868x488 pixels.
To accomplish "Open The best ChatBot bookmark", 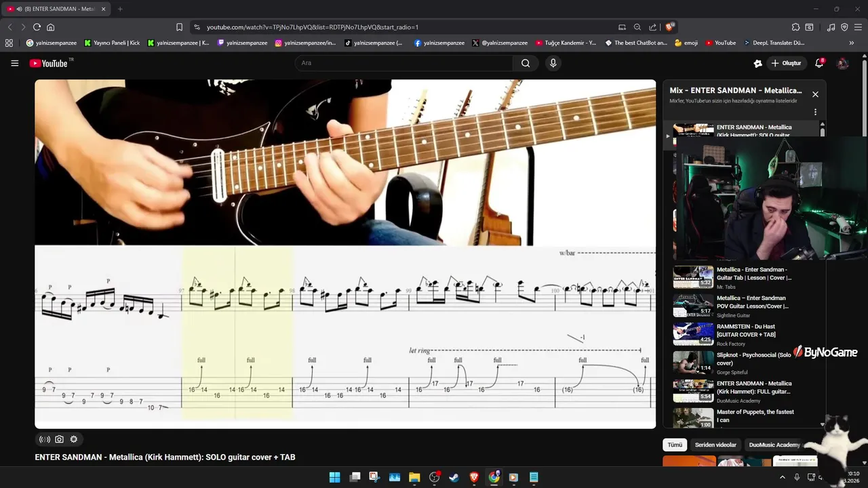I will point(635,43).
